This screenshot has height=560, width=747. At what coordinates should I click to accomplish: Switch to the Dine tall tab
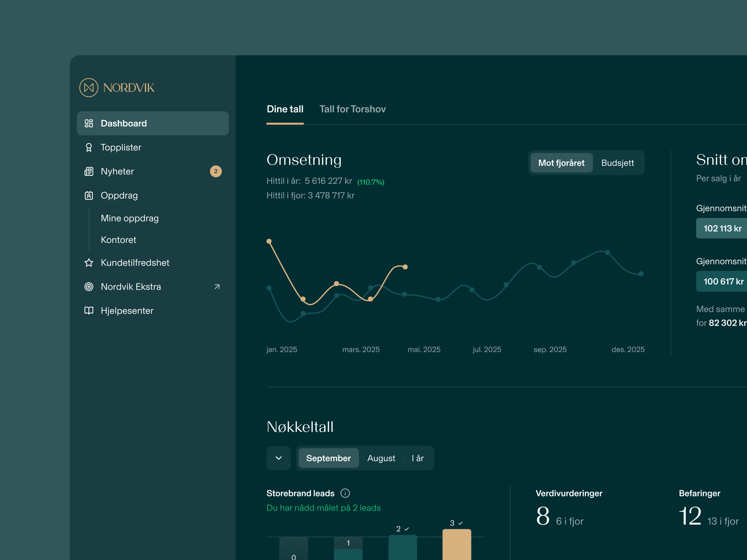click(285, 109)
